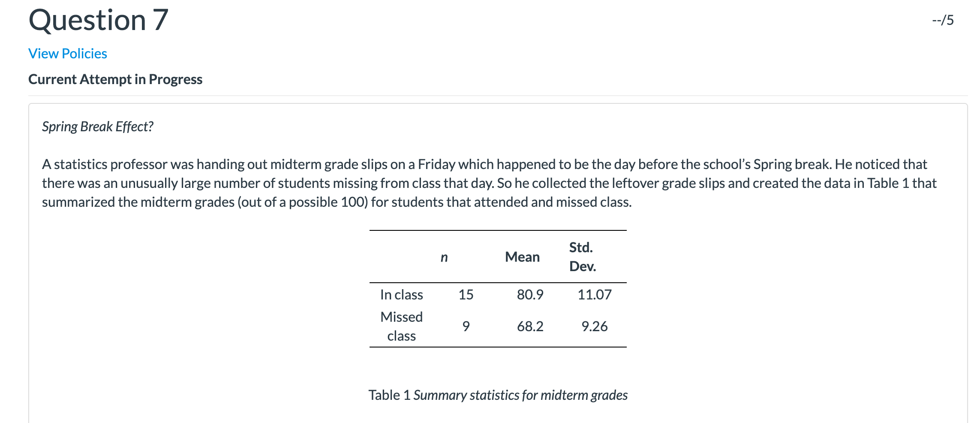Click the In class standard deviation 11.07
980x423 pixels.
coord(594,295)
